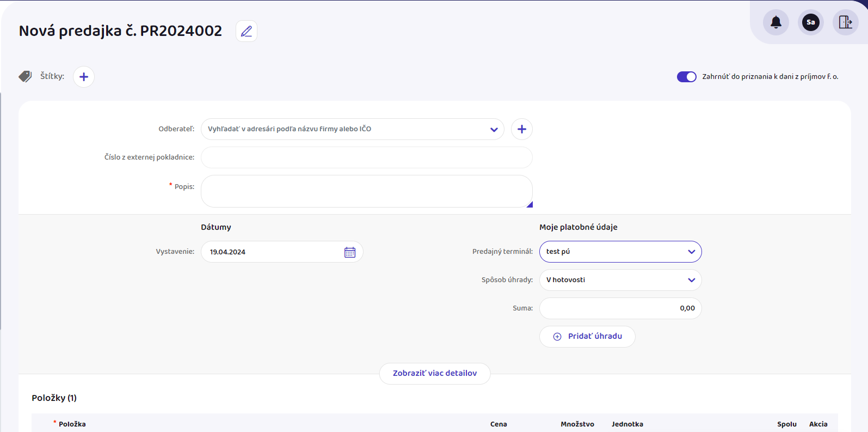Open the notifications bell

(775, 22)
